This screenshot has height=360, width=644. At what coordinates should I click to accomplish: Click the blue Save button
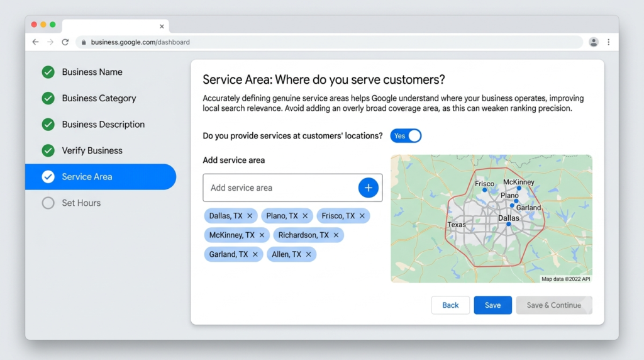(x=492, y=305)
